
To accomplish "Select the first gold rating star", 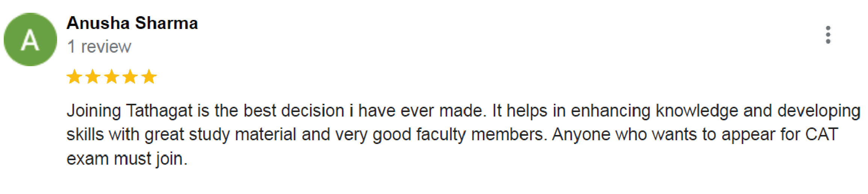I will click(74, 77).
